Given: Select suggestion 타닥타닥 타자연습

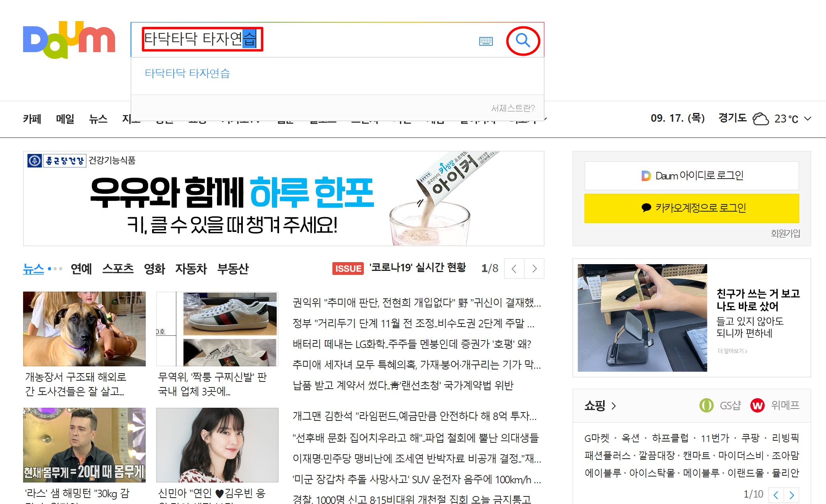Looking at the screenshot, I should (x=187, y=73).
